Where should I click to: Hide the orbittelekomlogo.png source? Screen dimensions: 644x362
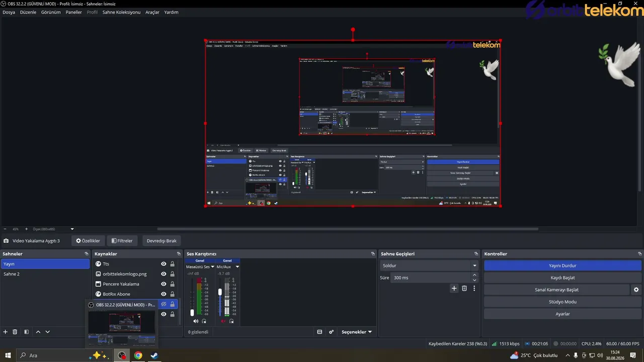point(164,274)
